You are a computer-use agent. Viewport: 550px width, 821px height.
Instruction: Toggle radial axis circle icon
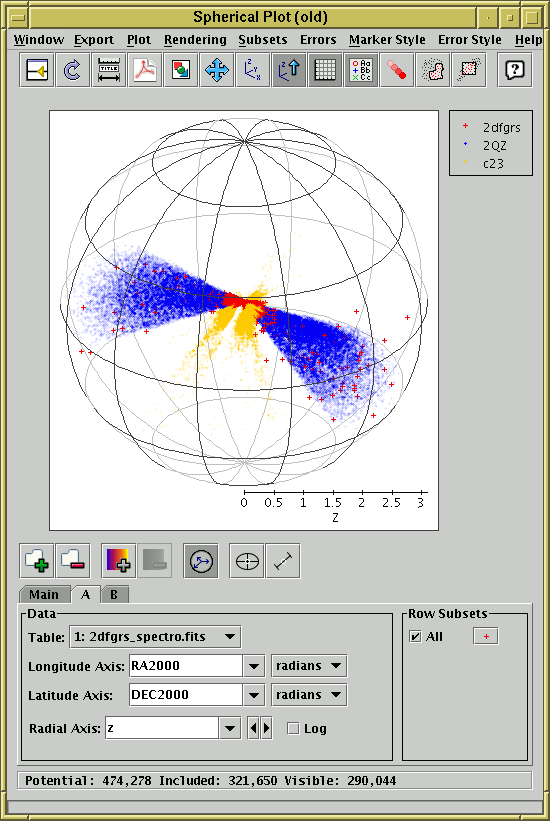coord(201,561)
